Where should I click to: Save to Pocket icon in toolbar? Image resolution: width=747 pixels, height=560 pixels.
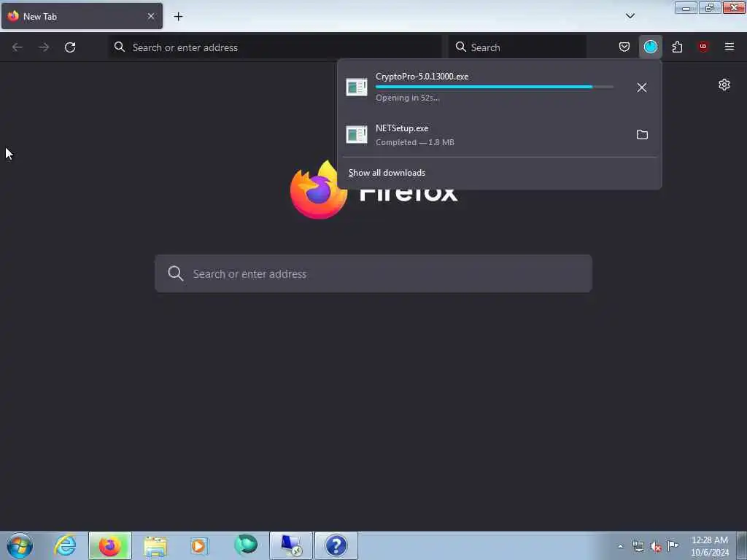[624, 47]
